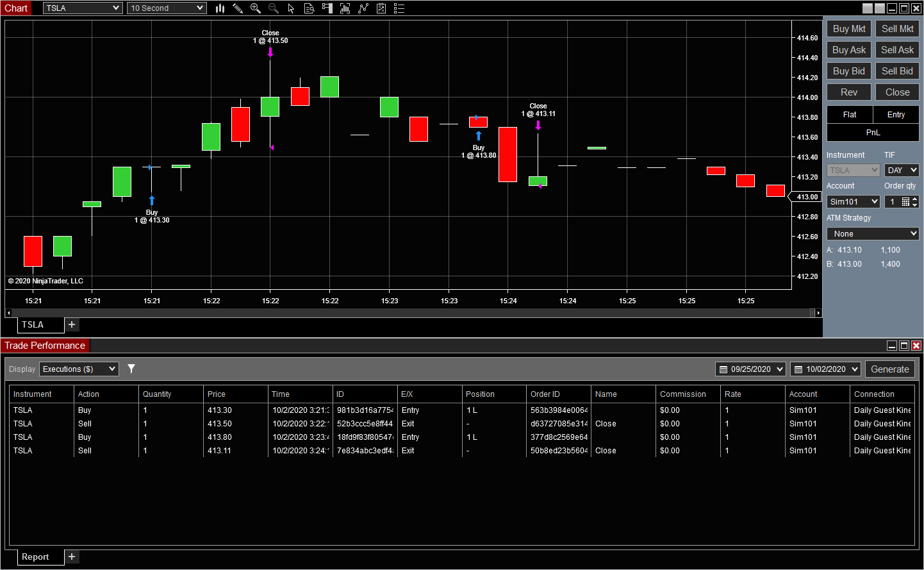Screen dimensions: 924x570
Task: Switch to the TSLA chart tab
Action: pos(40,324)
